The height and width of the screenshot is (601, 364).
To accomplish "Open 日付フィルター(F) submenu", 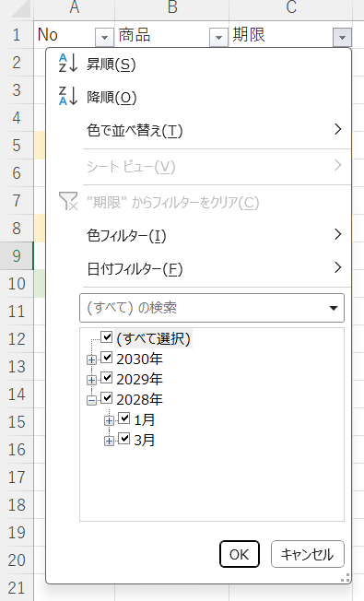I will 198,268.
